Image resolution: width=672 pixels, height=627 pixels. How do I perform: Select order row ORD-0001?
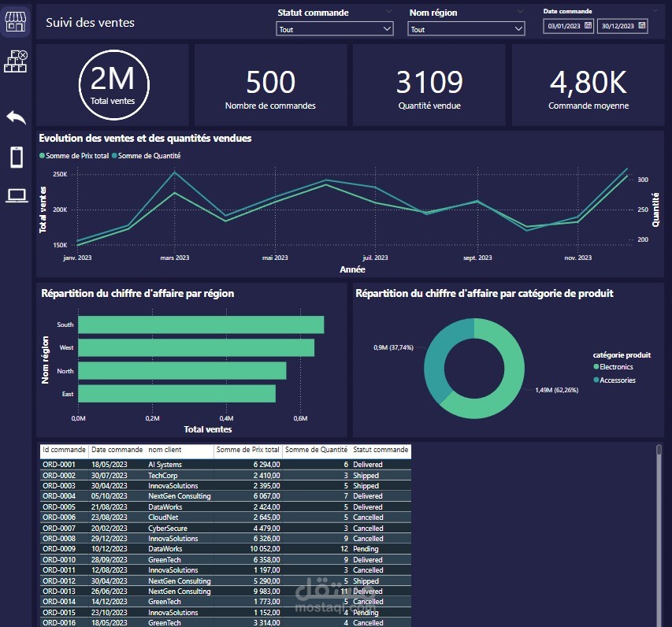click(x=226, y=465)
